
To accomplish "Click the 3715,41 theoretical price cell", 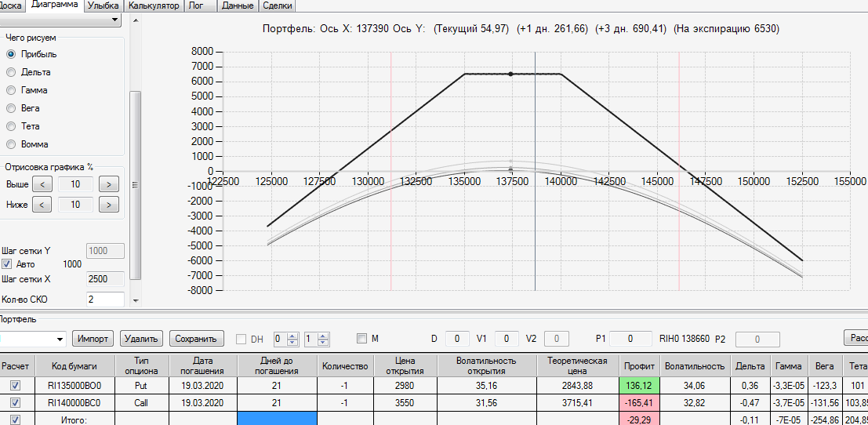I will 579,403.
